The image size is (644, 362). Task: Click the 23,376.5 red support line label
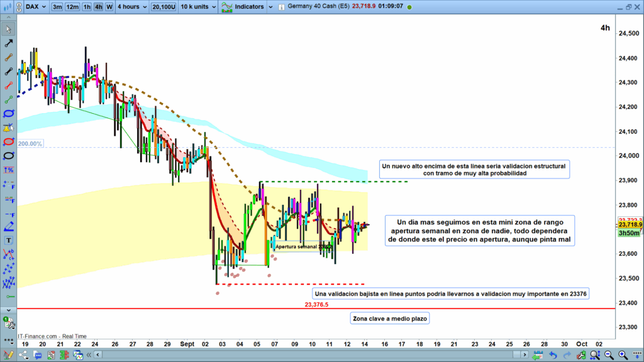click(x=316, y=304)
